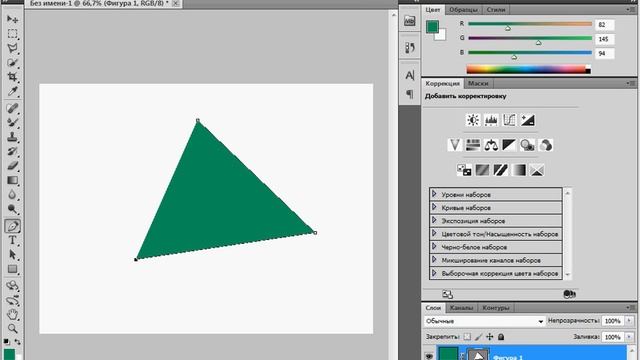Reset default foreground and background colors
Viewport: 640px width, 360px height.
click(6, 341)
